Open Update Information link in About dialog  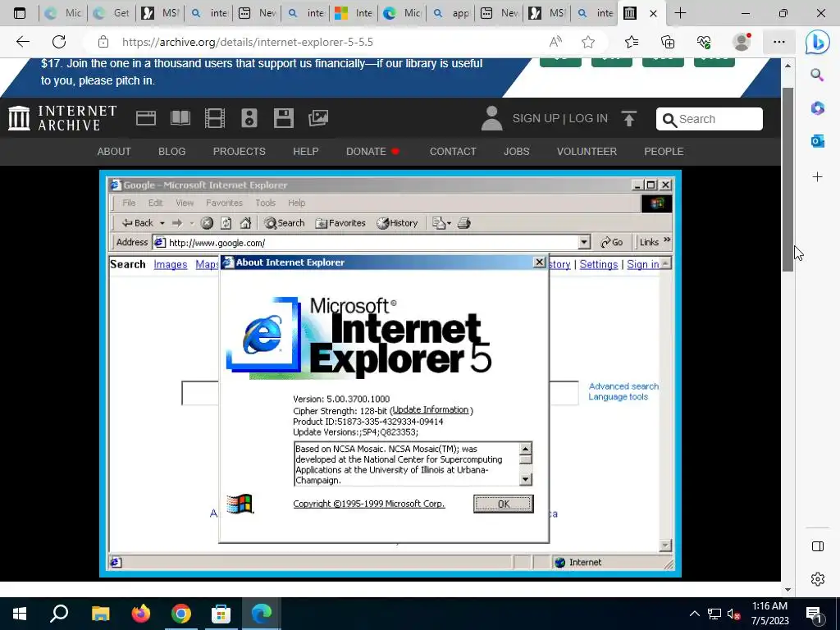(431, 410)
